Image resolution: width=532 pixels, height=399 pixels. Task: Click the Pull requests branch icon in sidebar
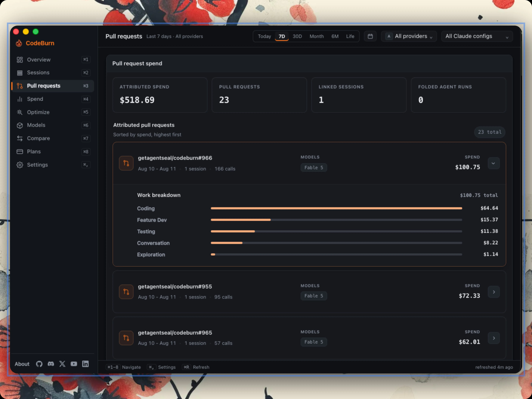20,86
